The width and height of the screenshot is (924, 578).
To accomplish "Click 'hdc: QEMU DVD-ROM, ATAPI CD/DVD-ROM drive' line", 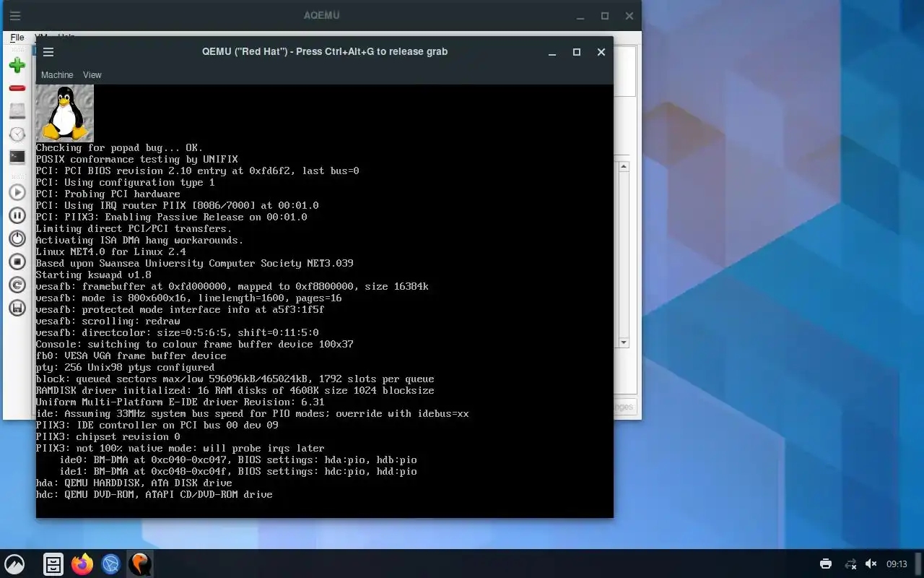I will tap(154, 495).
